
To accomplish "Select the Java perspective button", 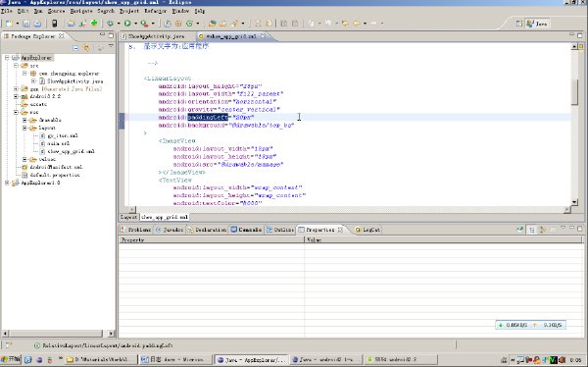I will pyautogui.click(x=537, y=24).
